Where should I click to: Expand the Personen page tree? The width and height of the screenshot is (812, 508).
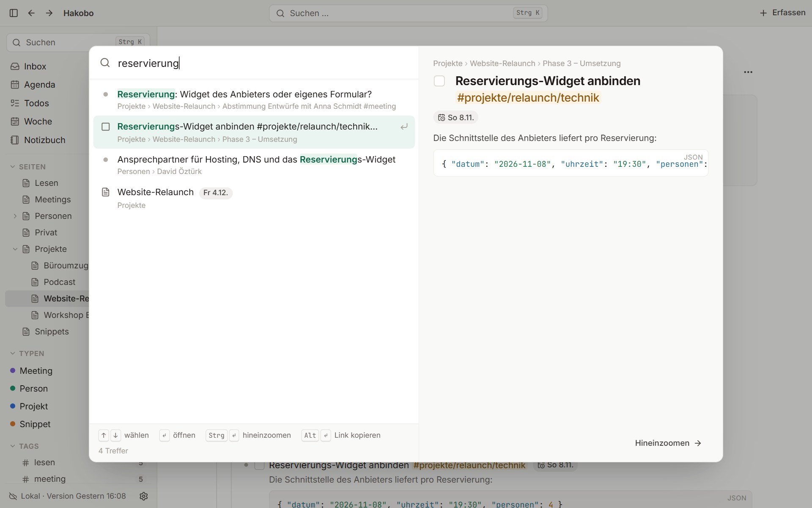coord(15,216)
